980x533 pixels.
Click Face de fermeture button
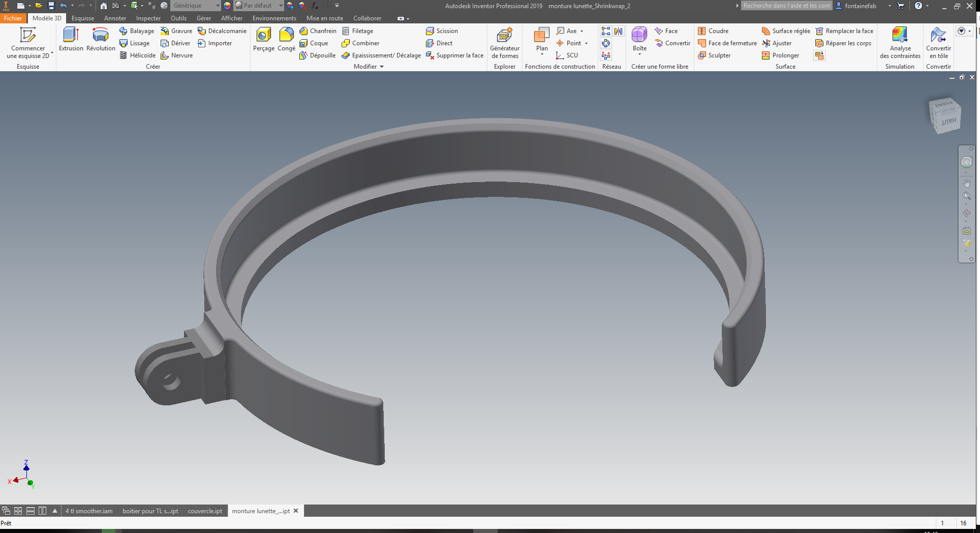(x=727, y=43)
